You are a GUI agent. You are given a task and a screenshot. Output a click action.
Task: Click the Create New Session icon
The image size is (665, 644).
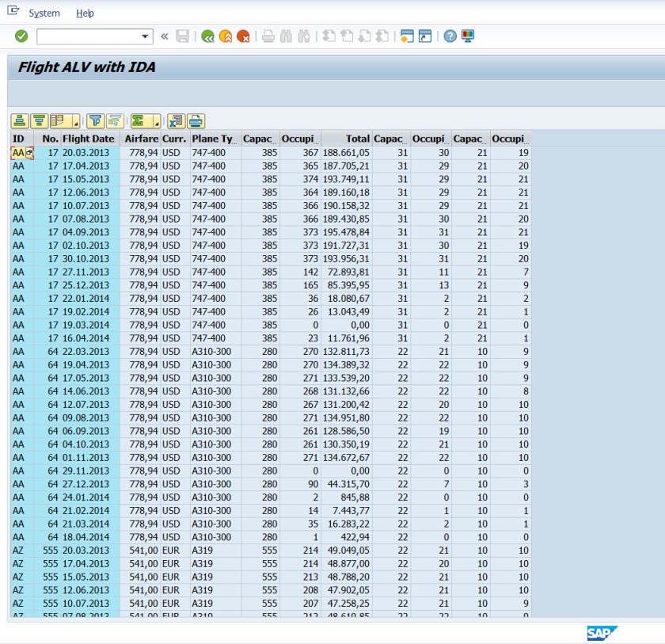[407, 36]
